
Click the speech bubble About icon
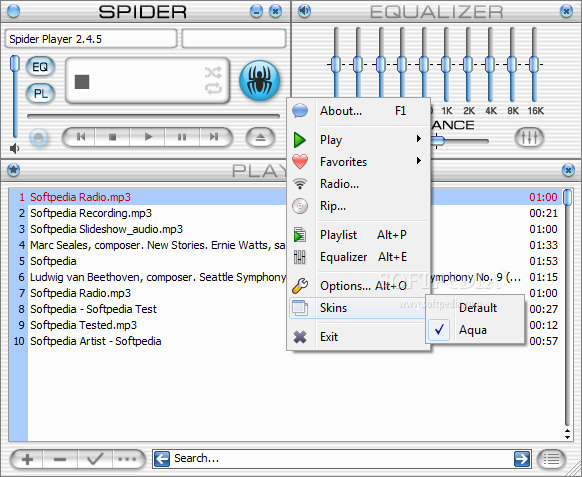[x=300, y=111]
